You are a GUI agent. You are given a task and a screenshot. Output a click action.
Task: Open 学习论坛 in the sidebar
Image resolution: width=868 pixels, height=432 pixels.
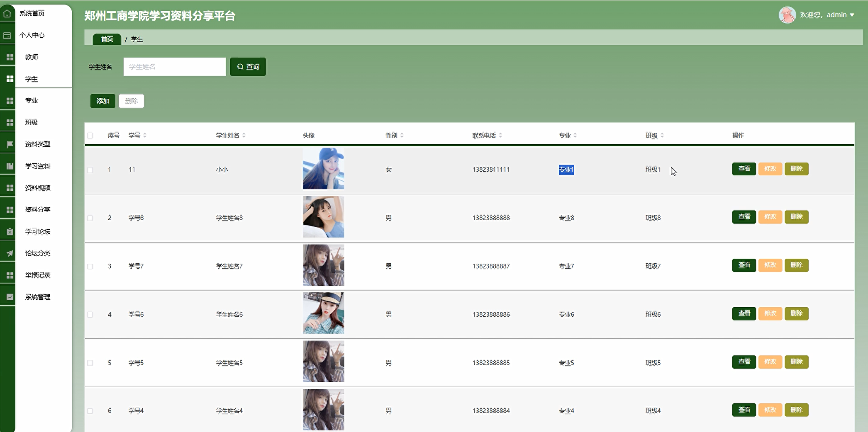(38, 232)
